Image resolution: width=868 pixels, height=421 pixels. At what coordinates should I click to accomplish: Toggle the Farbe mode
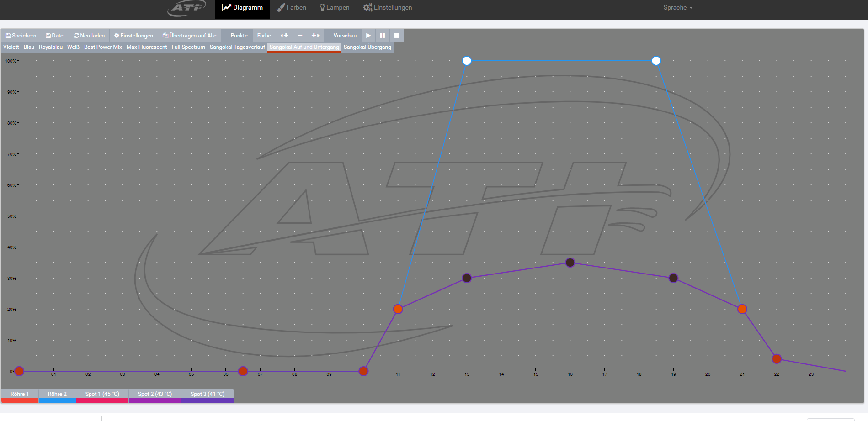tap(264, 36)
